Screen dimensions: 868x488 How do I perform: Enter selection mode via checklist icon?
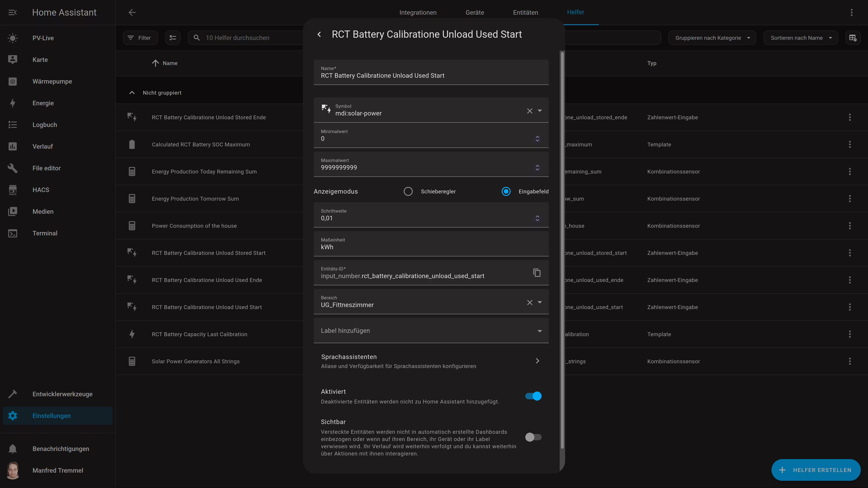(x=173, y=38)
